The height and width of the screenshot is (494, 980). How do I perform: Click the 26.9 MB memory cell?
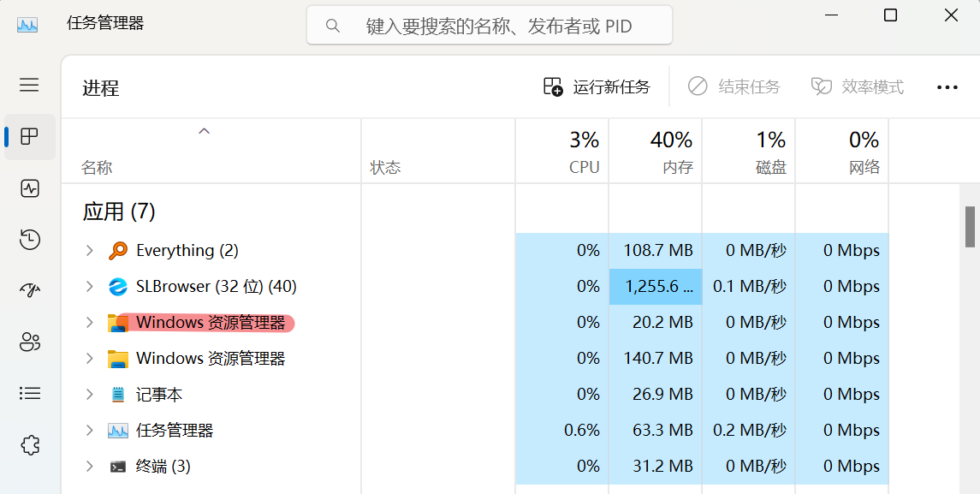(x=656, y=395)
